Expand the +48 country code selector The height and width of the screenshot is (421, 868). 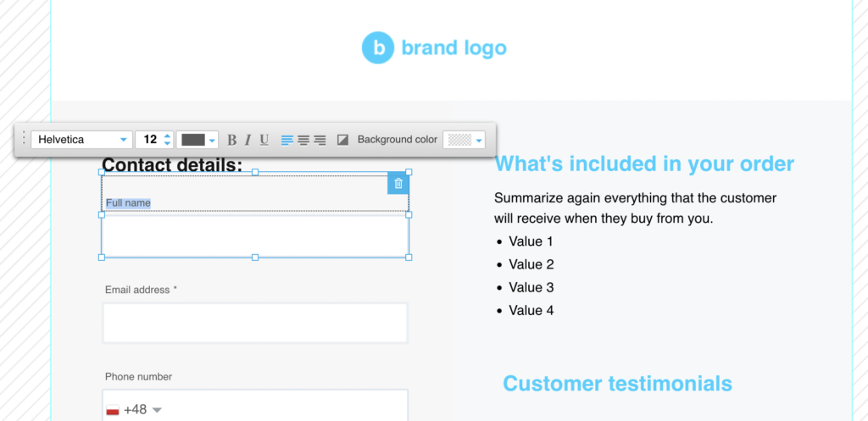coord(134,410)
